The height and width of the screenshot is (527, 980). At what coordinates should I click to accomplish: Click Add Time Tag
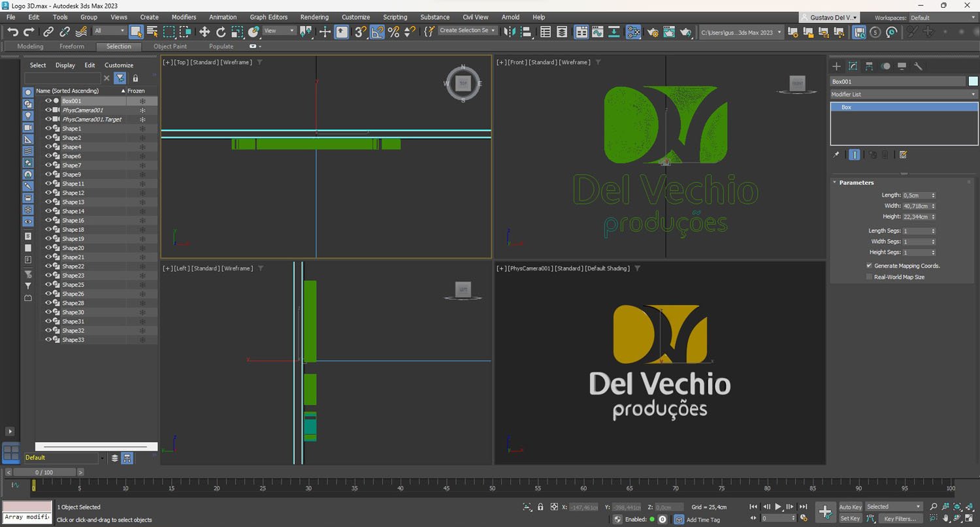703,520
